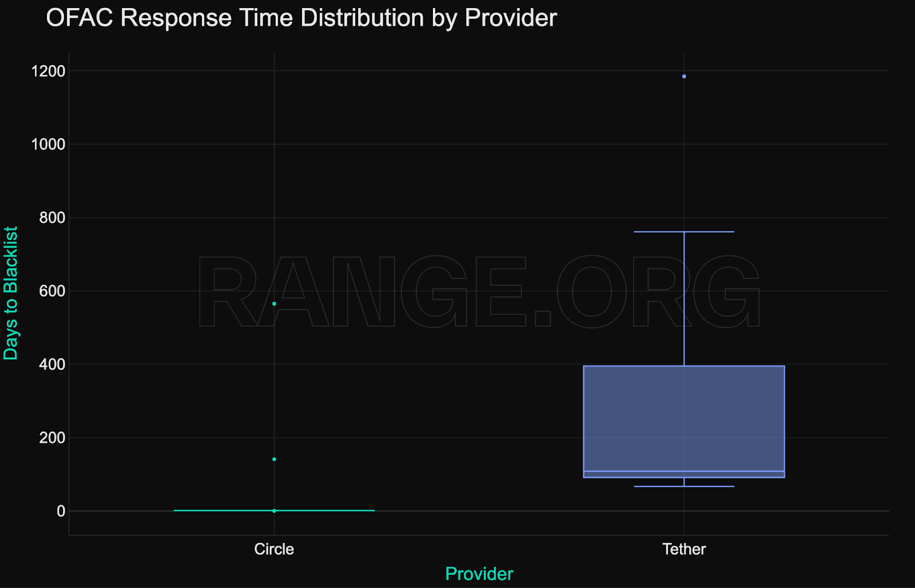Click the y-axis tick label '600'
This screenshot has height=588, width=915.
pyautogui.click(x=53, y=291)
